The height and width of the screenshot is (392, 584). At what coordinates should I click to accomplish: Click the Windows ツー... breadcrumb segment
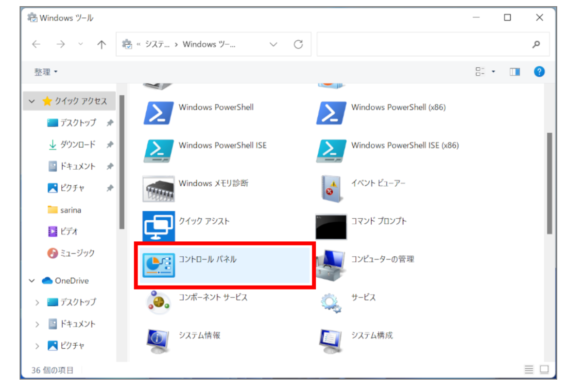[209, 44]
